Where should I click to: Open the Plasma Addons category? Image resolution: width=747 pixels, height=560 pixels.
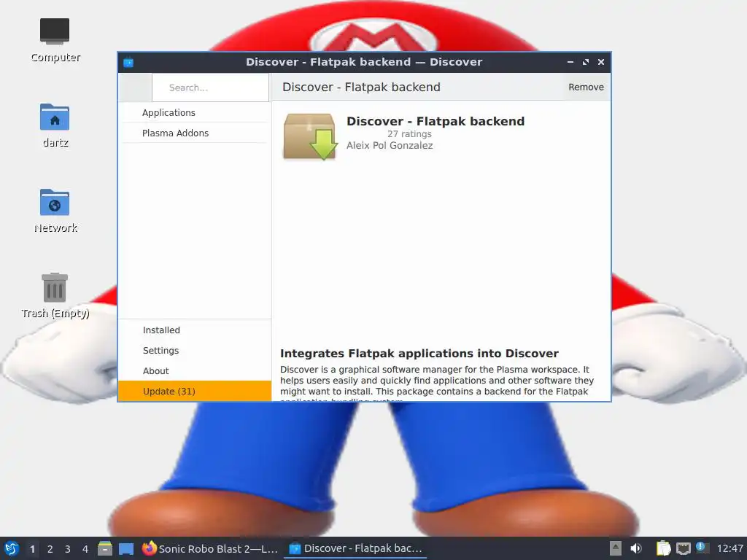[x=194, y=133]
